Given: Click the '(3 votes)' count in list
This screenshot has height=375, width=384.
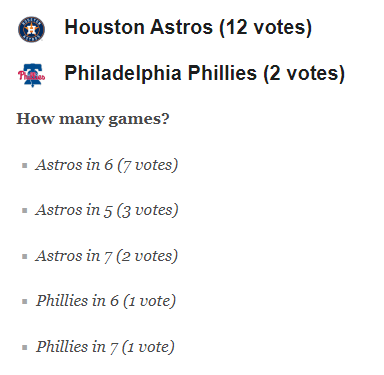Looking at the screenshot, I should (147, 211).
